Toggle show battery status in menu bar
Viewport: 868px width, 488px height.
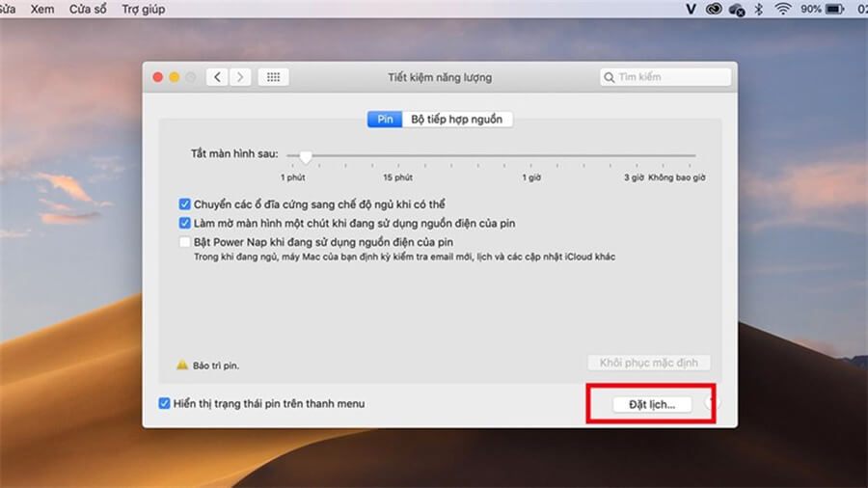click(164, 403)
